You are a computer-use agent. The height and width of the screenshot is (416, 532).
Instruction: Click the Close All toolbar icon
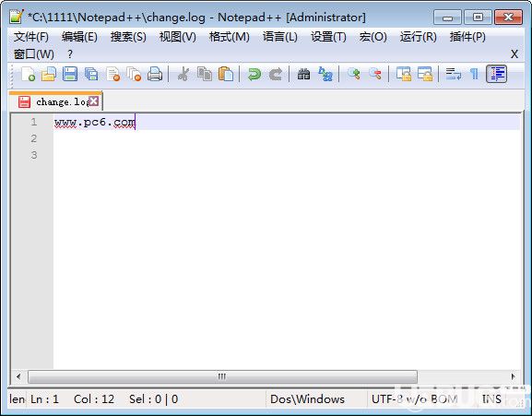point(134,74)
